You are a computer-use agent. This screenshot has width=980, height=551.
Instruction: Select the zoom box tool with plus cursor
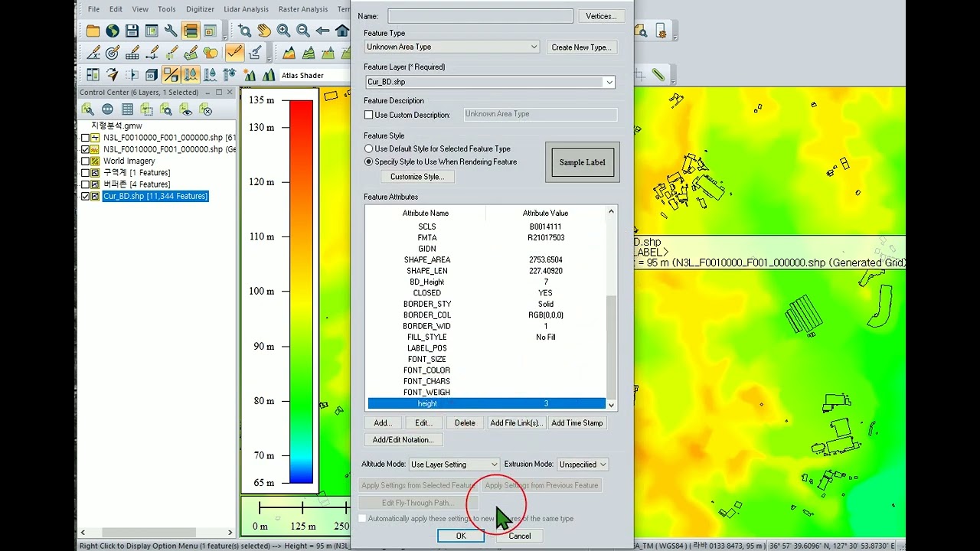click(x=244, y=31)
